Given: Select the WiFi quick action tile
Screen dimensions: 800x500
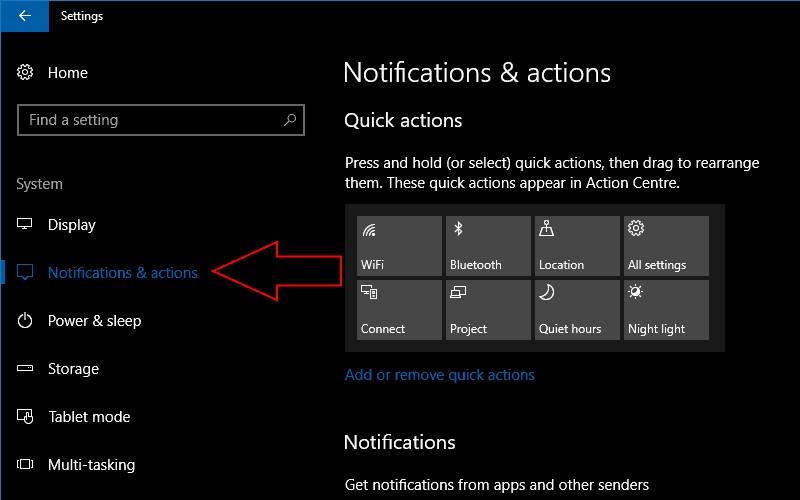Looking at the screenshot, I should [x=399, y=246].
